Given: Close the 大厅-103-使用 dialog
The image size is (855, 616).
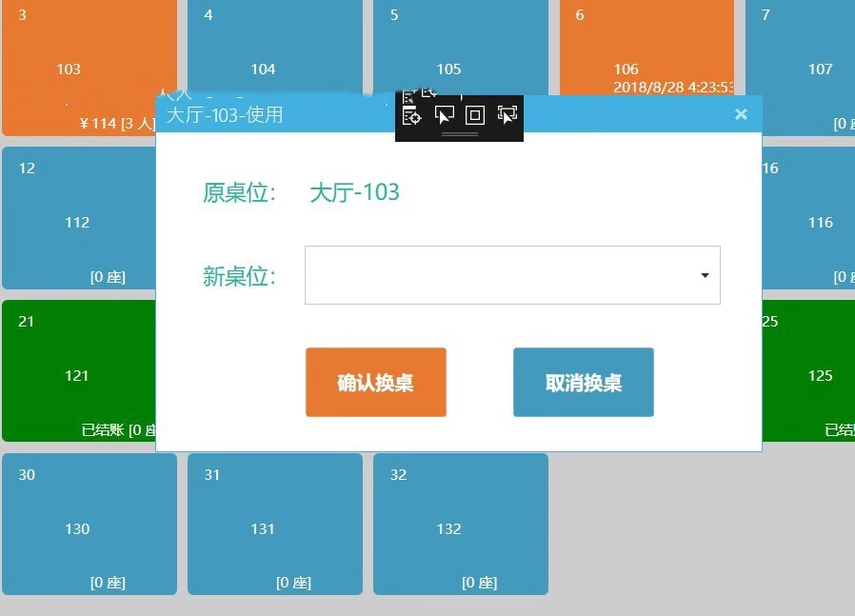Looking at the screenshot, I should pos(741,114).
